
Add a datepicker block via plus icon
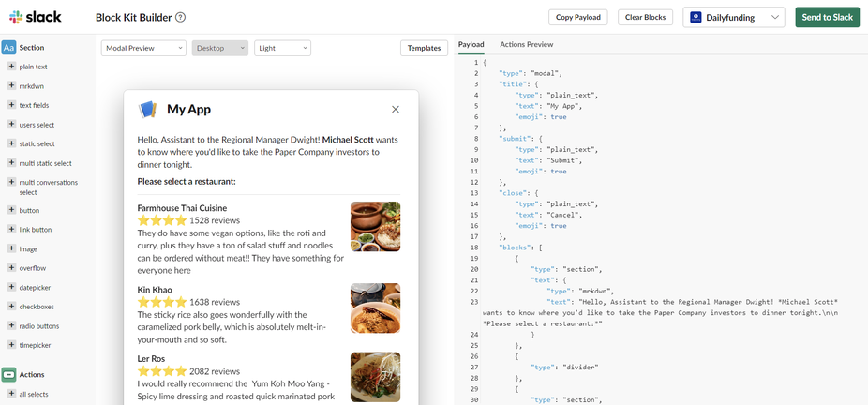pos(11,287)
